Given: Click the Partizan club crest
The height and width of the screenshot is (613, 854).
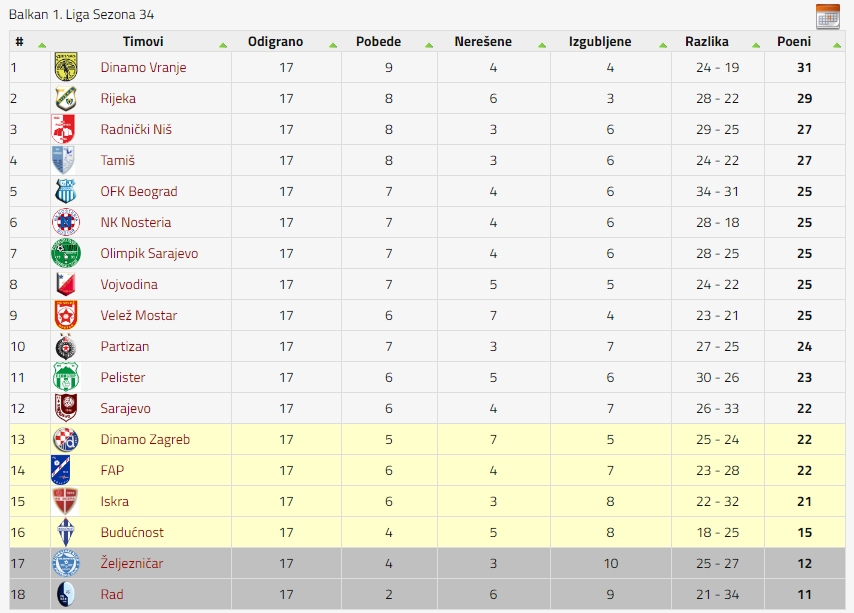Looking at the screenshot, I should point(66,346).
